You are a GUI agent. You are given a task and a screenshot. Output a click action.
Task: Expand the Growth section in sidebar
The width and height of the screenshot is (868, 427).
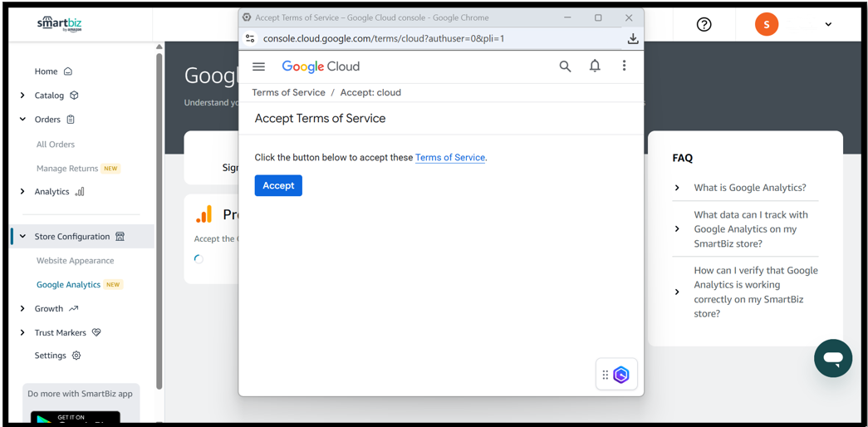click(22, 309)
